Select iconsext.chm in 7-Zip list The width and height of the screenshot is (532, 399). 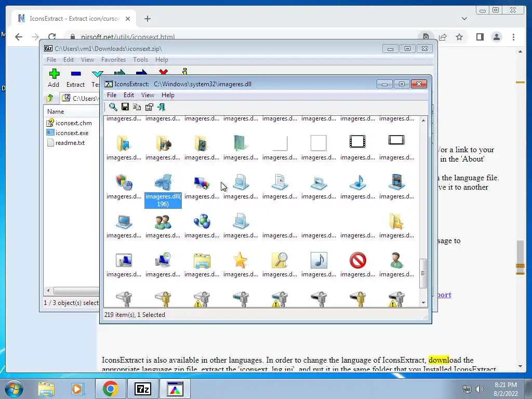pyautogui.click(x=69, y=123)
